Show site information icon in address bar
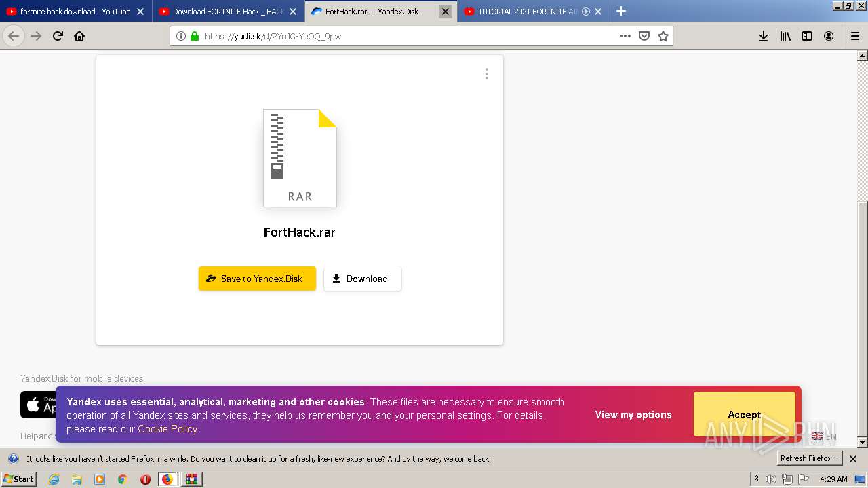Viewport: 868px width, 488px height. tap(180, 36)
